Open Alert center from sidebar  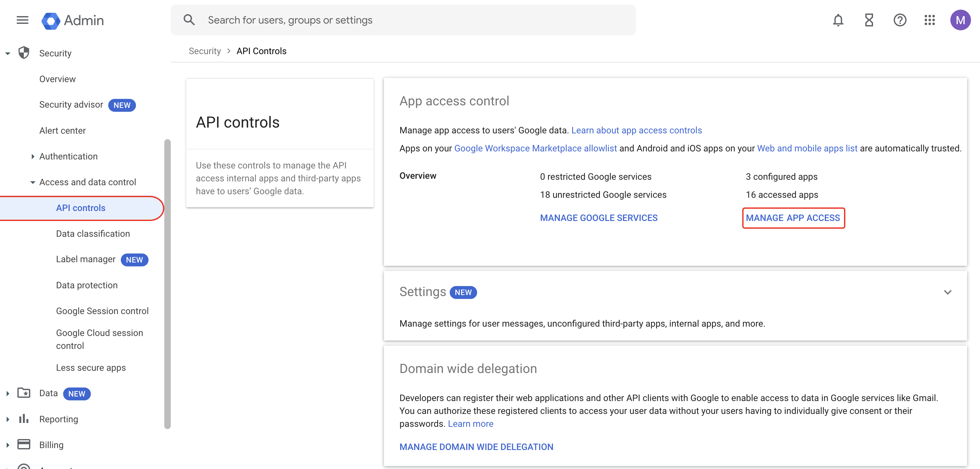click(62, 130)
